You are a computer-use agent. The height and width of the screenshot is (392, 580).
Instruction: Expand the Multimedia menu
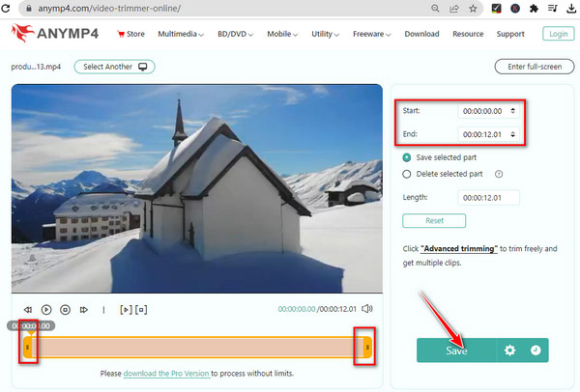tap(181, 34)
